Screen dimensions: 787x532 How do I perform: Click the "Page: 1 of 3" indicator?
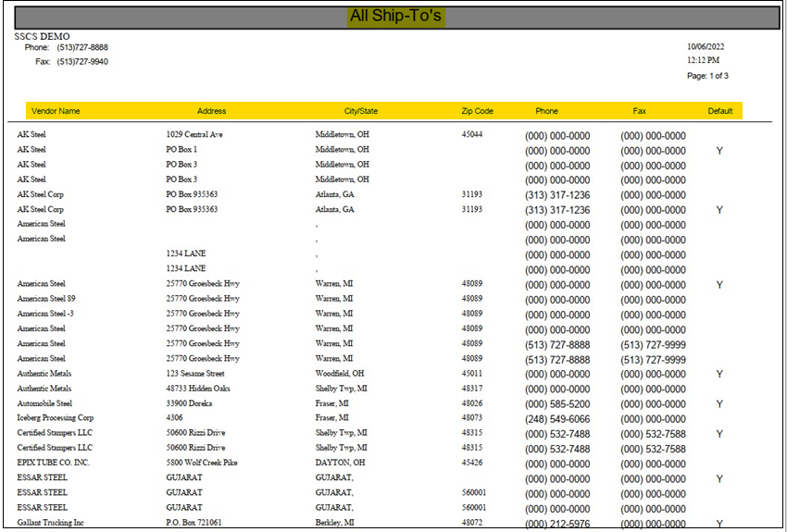(x=707, y=76)
